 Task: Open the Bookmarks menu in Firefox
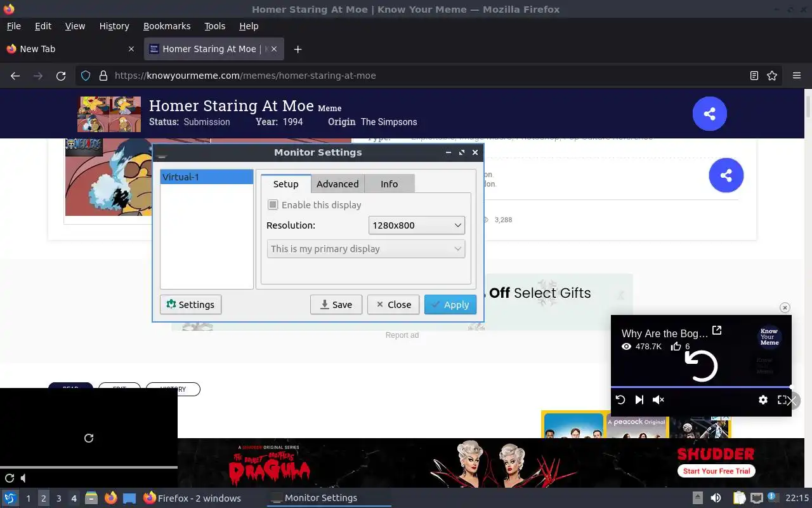(x=167, y=26)
